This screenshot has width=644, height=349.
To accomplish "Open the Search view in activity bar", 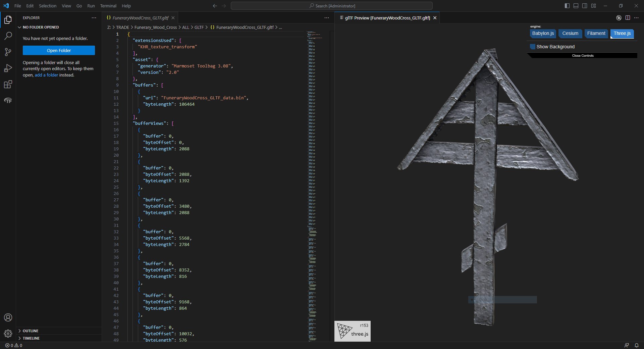I will coord(8,36).
